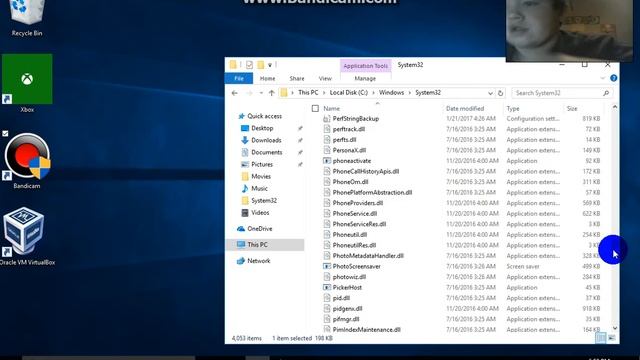Click the search magnifier icon

coord(606,93)
